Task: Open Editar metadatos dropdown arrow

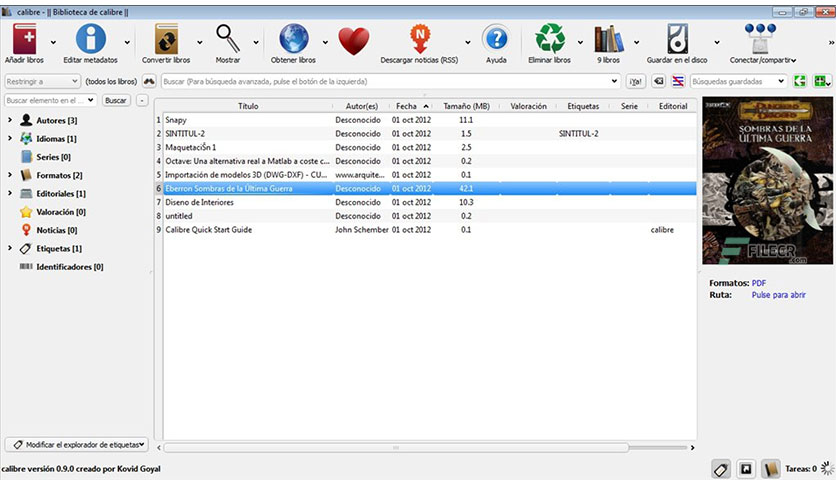Action: tap(127, 42)
